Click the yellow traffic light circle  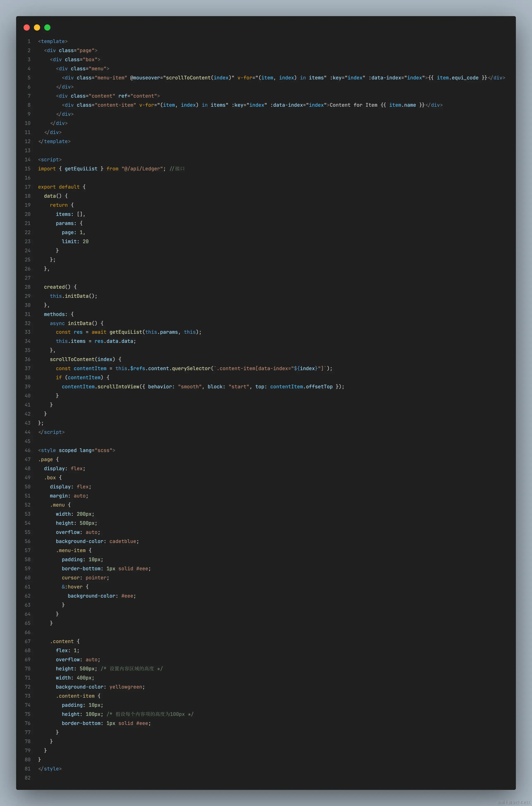[37, 27]
